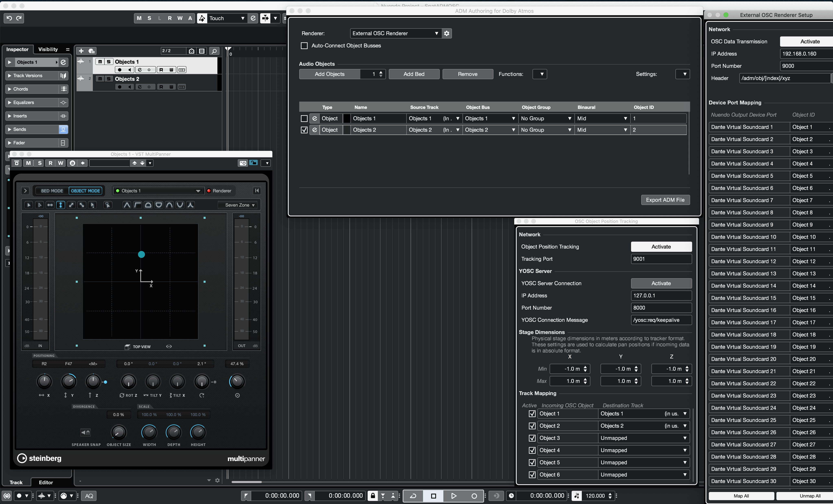Open renderer settings gear icon
The image size is (833, 504).
point(447,33)
